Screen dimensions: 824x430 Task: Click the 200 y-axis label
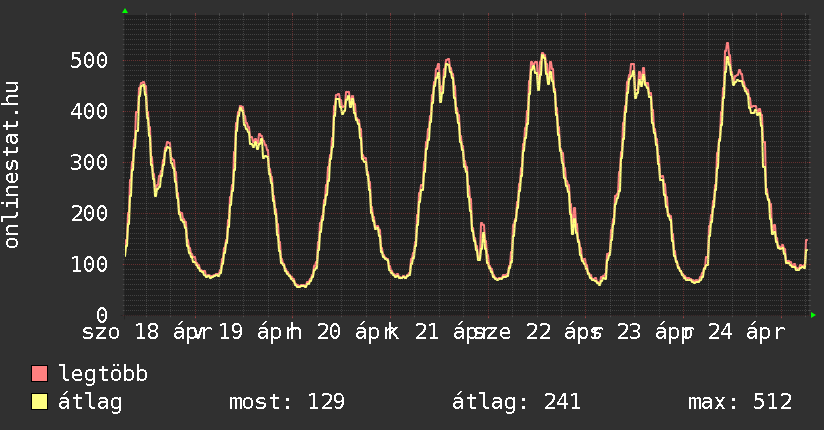[x=89, y=214]
